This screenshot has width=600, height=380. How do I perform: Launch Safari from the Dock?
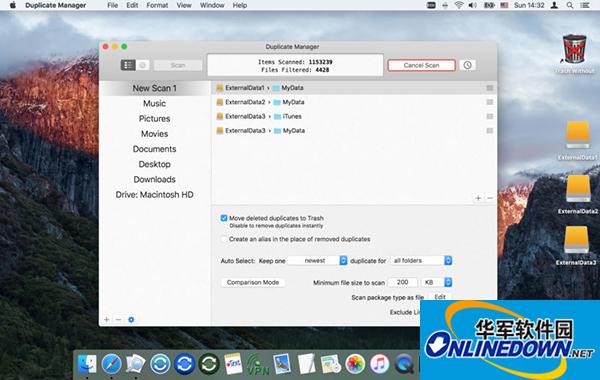point(111,364)
